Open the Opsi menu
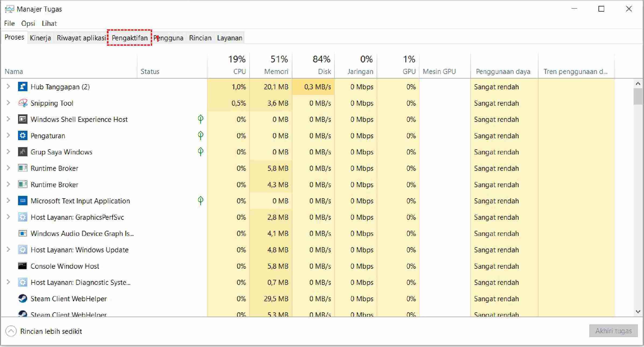This screenshot has height=347, width=644. pyautogui.click(x=28, y=23)
